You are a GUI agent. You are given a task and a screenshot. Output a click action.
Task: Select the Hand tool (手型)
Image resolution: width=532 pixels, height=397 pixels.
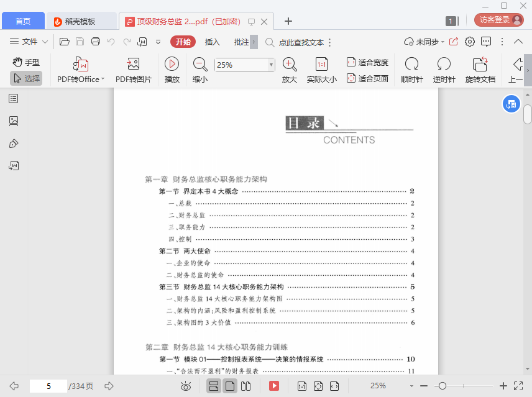point(26,62)
